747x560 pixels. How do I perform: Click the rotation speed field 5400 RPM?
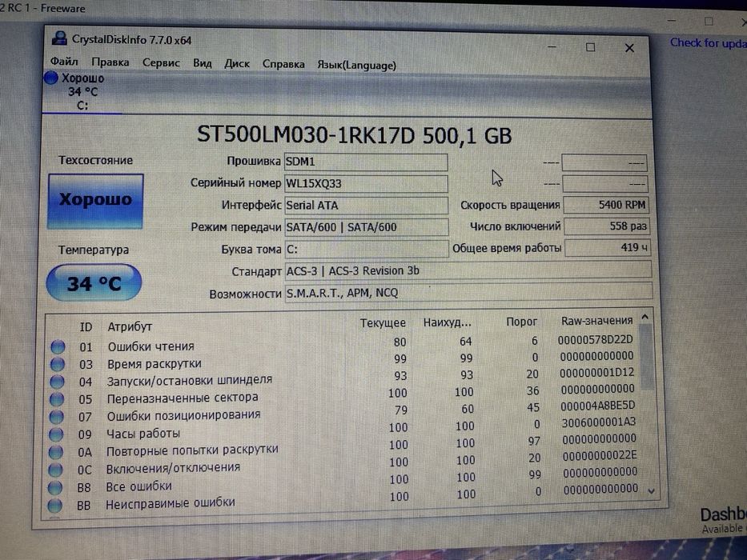point(605,205)
